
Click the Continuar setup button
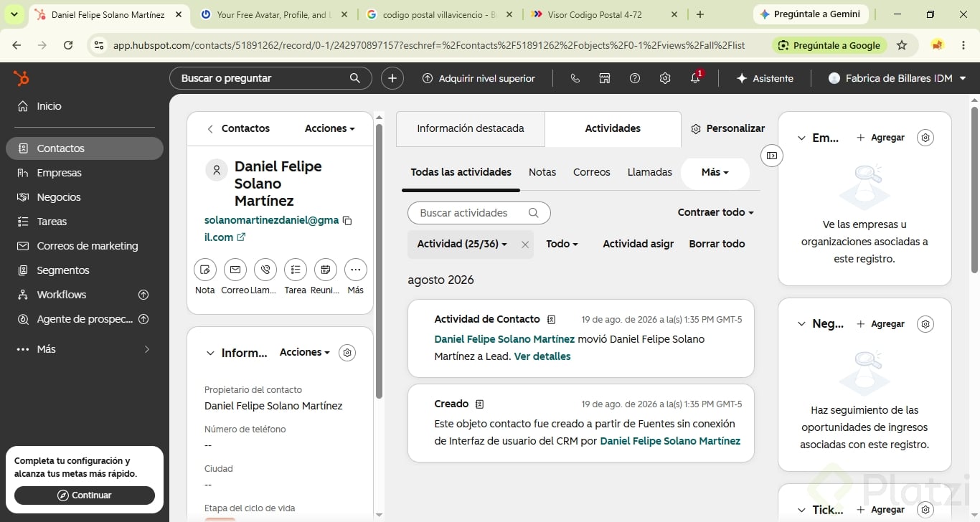click(x=85, y=495)
